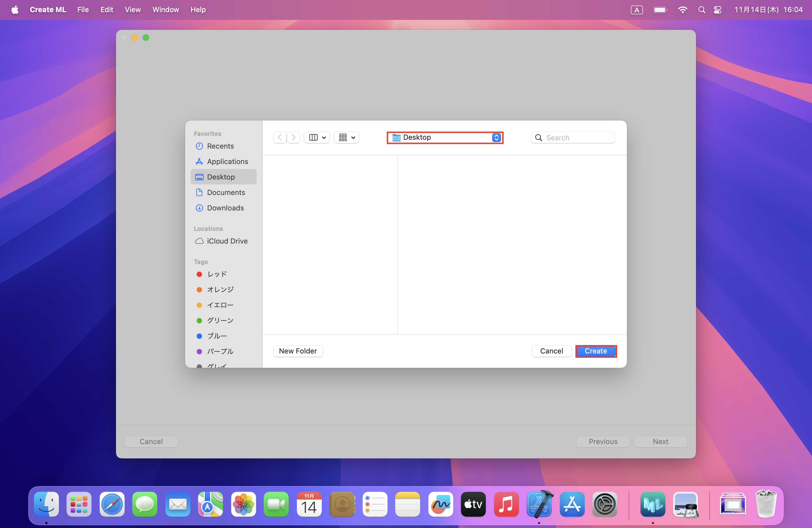Click the blue Create button
The image size is (812, 528).
click(596, 351)
